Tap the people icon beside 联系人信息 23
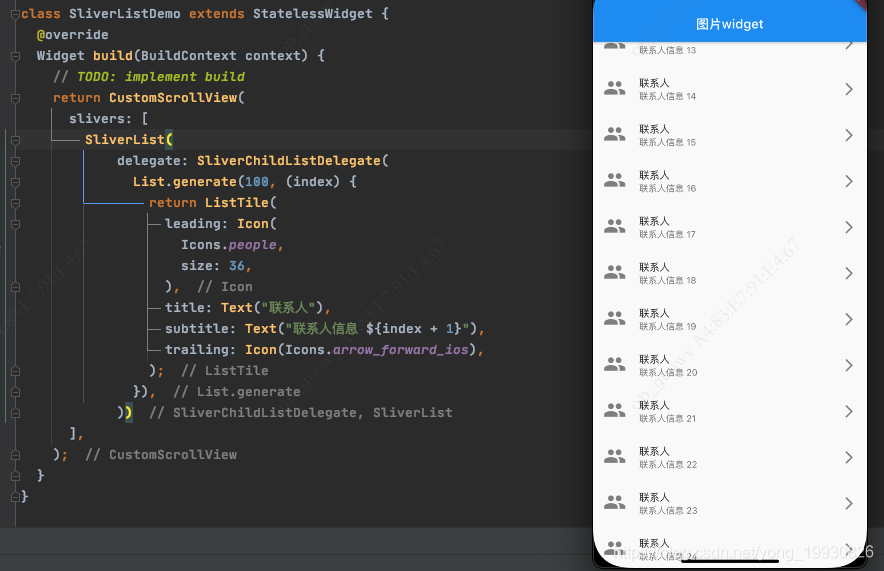This screenshot has width=884, height=571. pos(615,503)
